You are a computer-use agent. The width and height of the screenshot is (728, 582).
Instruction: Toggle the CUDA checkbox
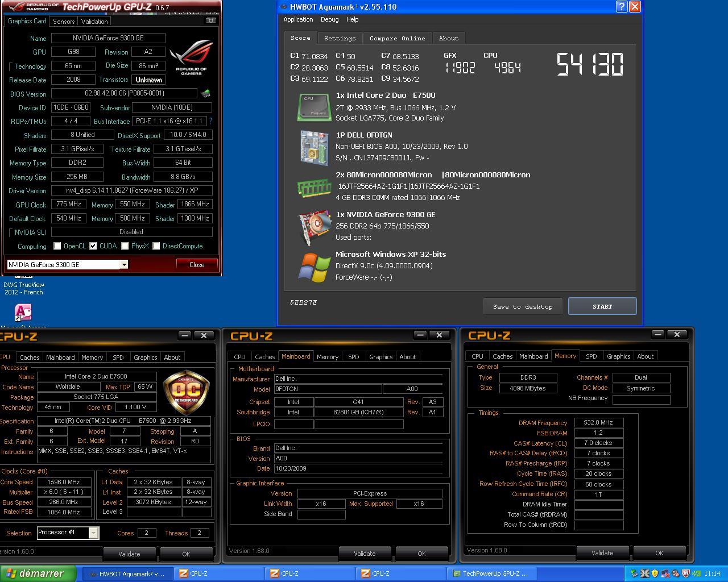pos(93,246)
